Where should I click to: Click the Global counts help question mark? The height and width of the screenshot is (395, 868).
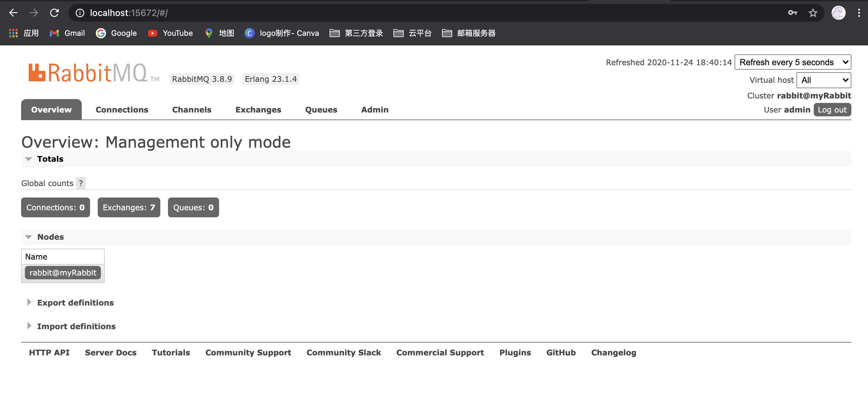pyautogui.click(x=80, y=183)
